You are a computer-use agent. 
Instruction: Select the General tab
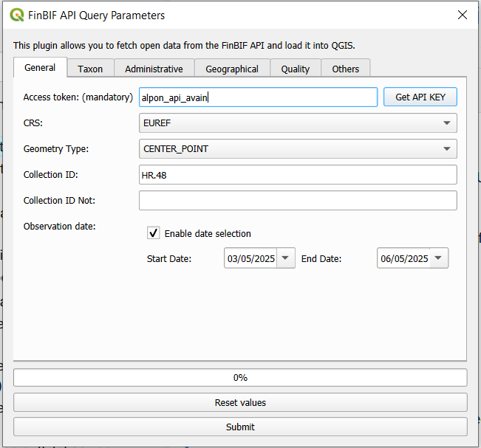click(x=40, y=67)
